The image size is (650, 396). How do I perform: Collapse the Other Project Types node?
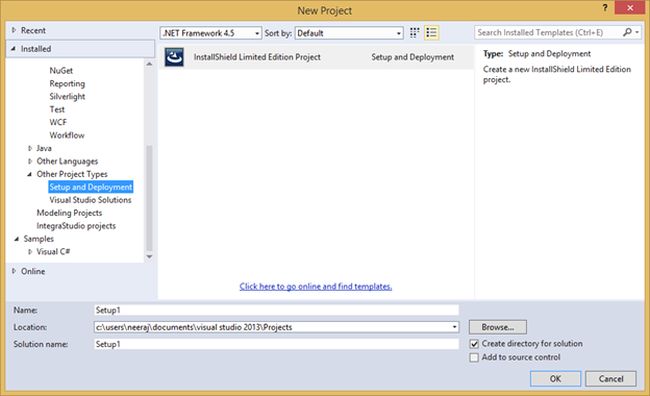(x=30, y=174)
